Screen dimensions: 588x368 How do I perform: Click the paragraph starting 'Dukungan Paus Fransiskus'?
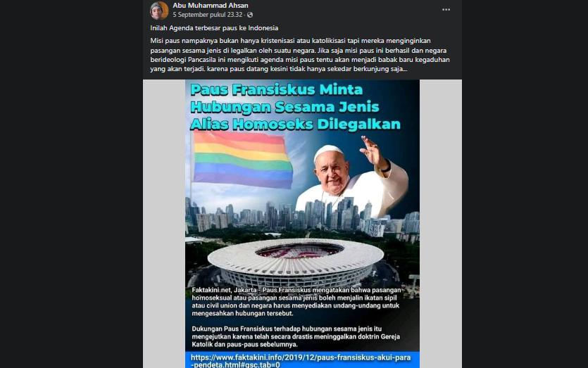(x=296, y=336)
